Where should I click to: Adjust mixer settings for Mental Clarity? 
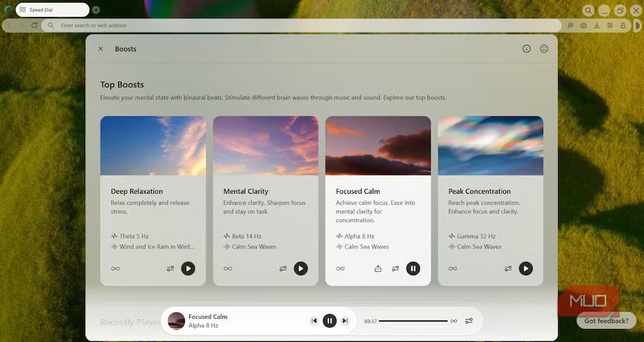[283, 269]
